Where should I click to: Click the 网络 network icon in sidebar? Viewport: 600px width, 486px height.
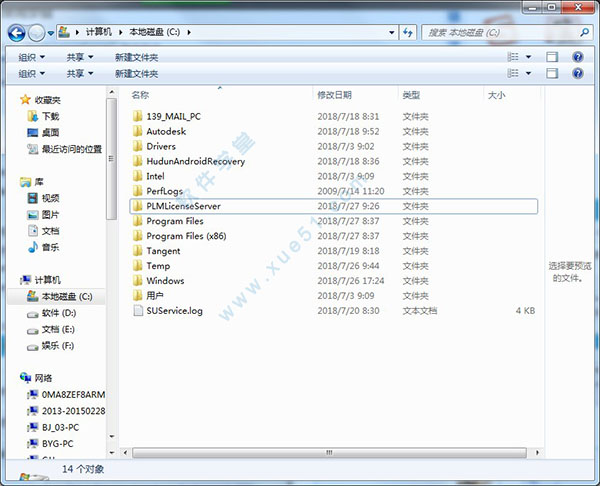click(26, 378)
